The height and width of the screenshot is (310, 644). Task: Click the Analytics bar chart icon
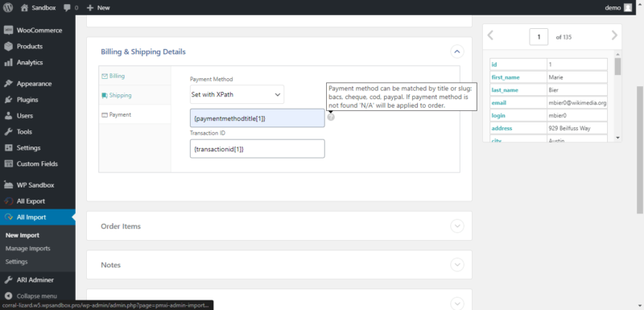(8, 63)
